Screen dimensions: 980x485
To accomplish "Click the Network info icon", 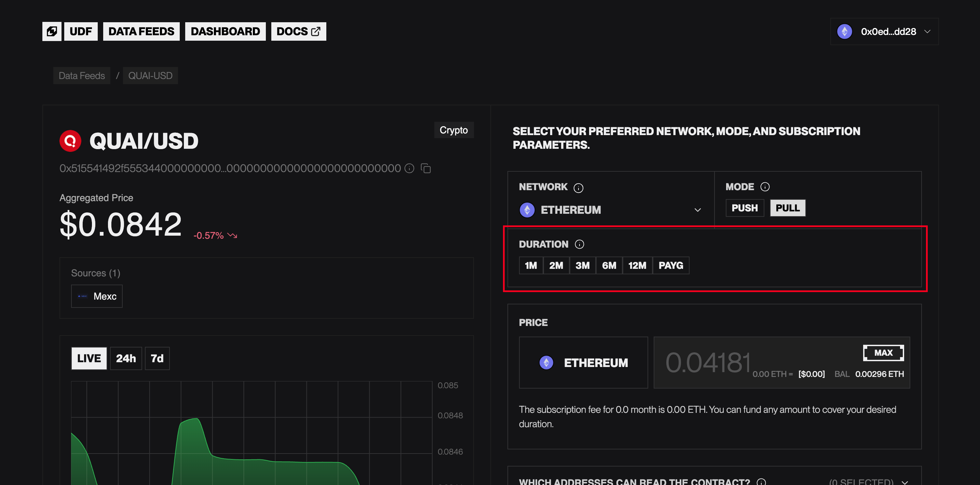I will point(578,188).
